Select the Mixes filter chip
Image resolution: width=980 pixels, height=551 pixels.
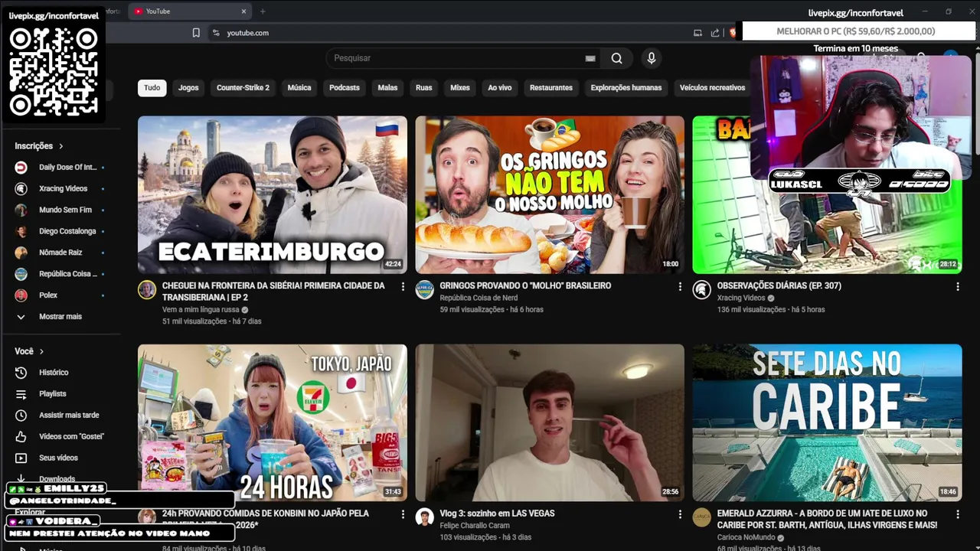(460, 88)
